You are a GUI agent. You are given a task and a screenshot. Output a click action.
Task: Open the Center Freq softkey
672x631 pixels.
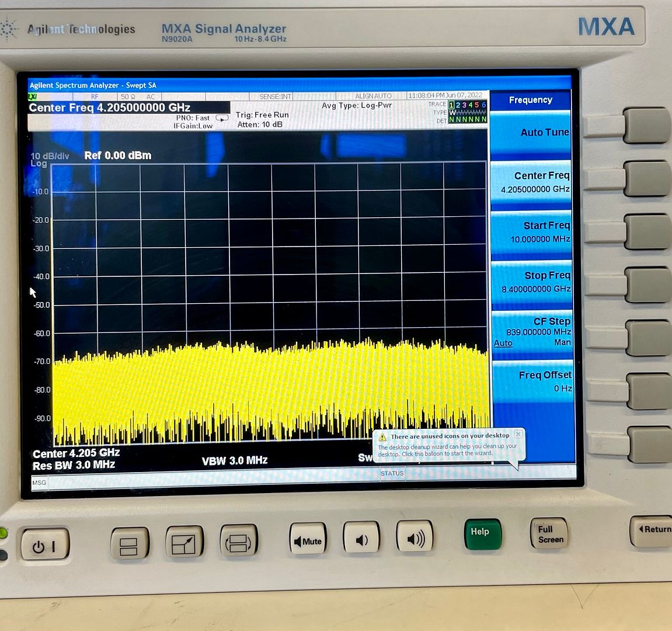[x=531, y=182]
